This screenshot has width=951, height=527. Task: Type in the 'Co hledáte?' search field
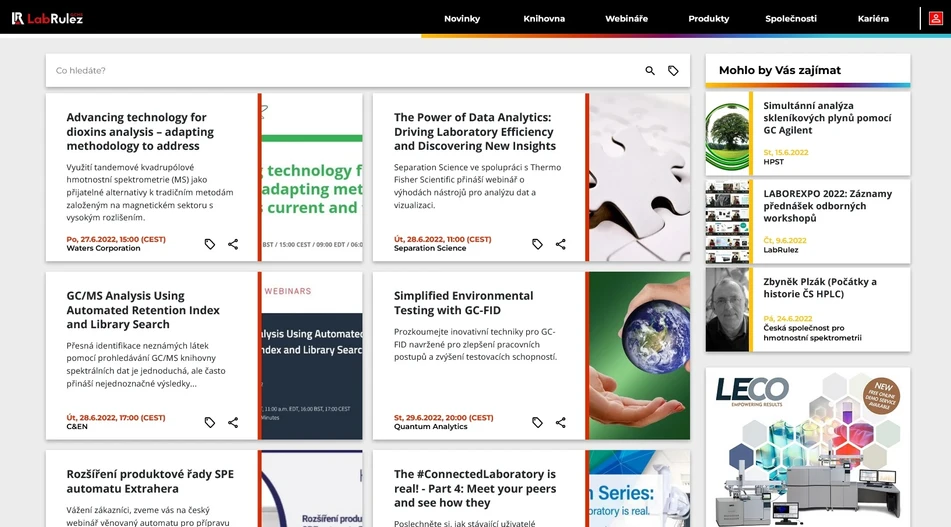(340, 71)
